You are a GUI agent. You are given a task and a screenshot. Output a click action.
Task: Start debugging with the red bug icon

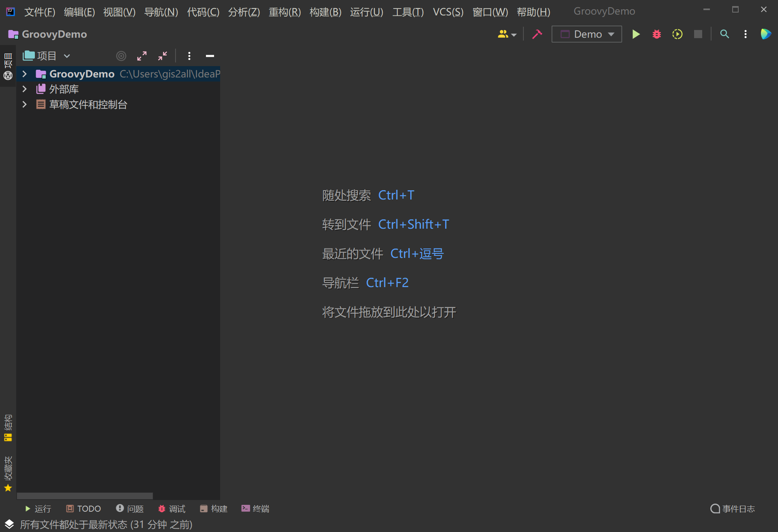[x=656, y=34]
